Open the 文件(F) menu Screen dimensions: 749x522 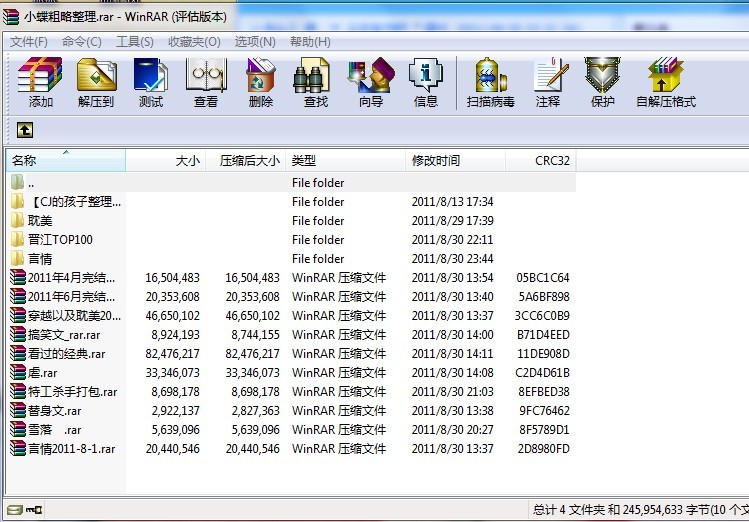point(29,42)
